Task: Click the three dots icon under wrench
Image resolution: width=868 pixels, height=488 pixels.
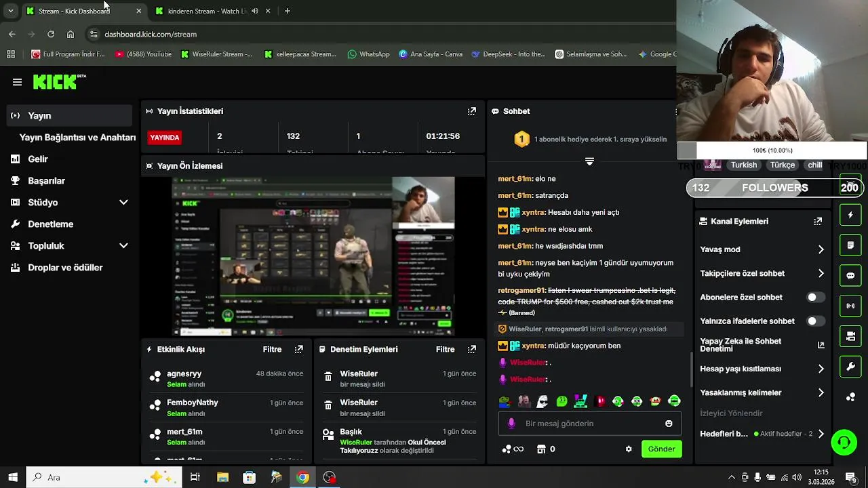Action: pos(850,396)
